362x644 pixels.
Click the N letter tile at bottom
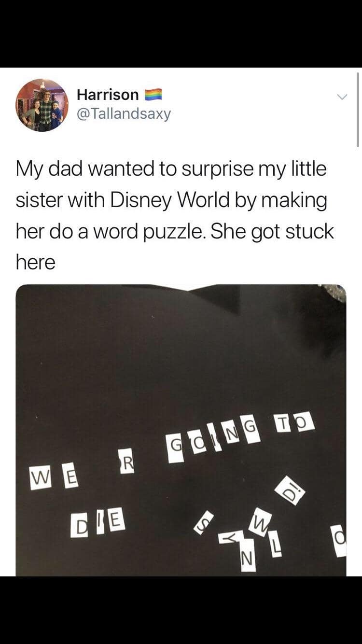[x=247, y=559]
